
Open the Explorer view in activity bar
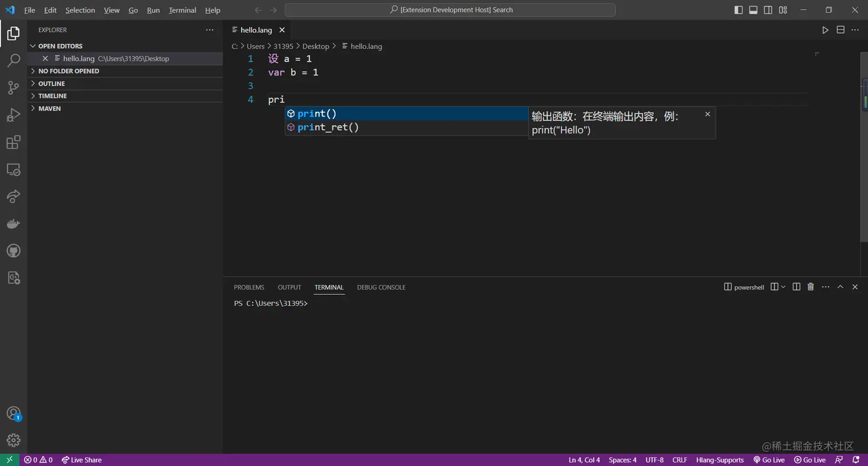point(13,33)
